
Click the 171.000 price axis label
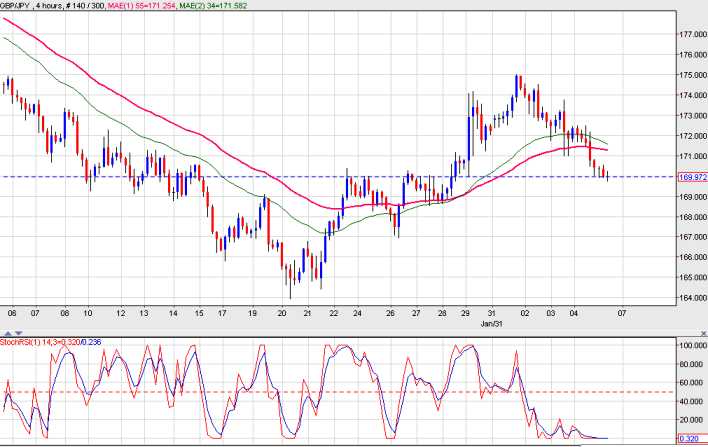tap(692, 156)
